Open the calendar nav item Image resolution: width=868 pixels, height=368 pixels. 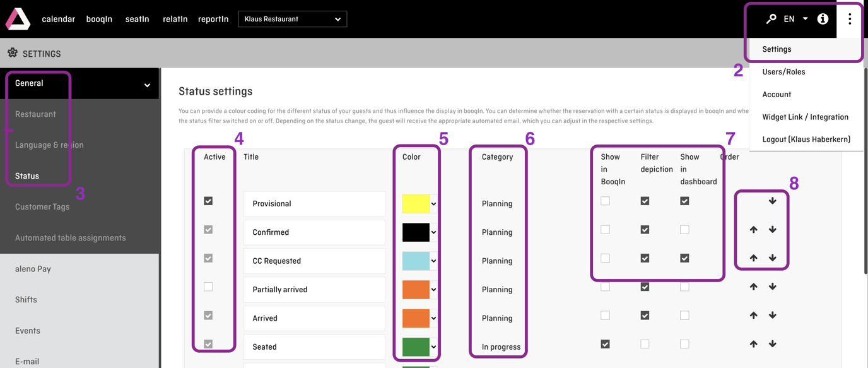pyautogui.click(x=59, y=19)
